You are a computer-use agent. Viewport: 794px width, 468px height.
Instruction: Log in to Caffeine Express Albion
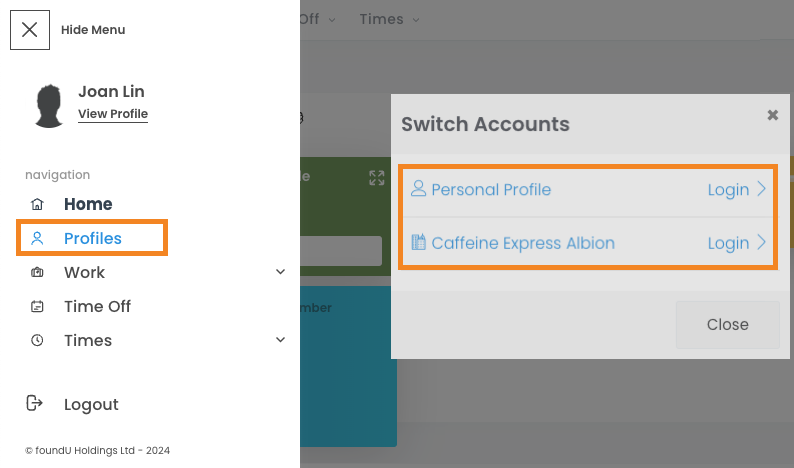pos(736,243)
